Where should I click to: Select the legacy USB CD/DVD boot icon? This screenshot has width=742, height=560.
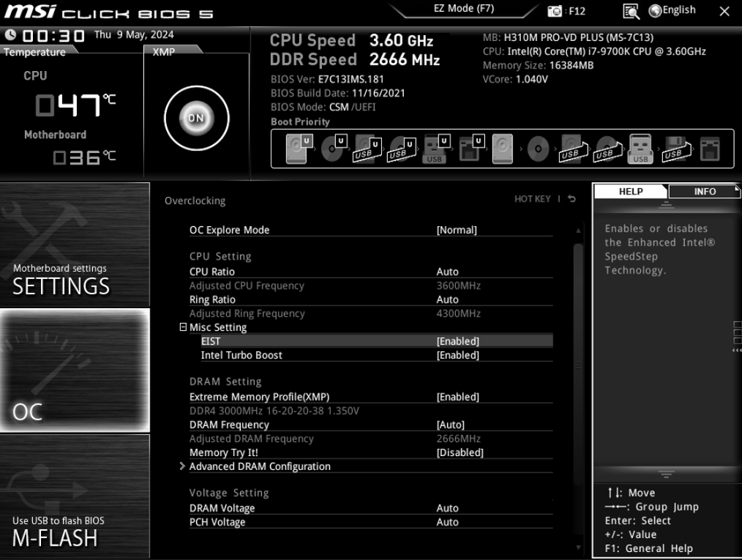pos(608,149)
